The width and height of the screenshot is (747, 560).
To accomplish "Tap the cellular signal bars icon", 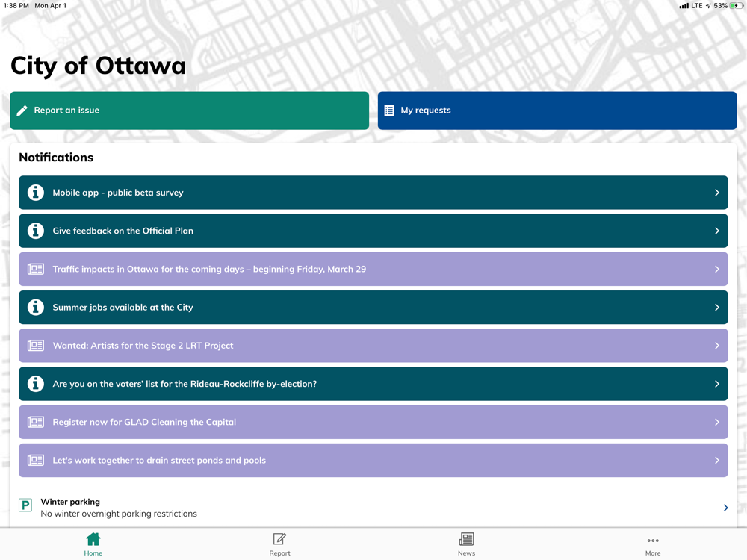I will (x=684, y=6).
